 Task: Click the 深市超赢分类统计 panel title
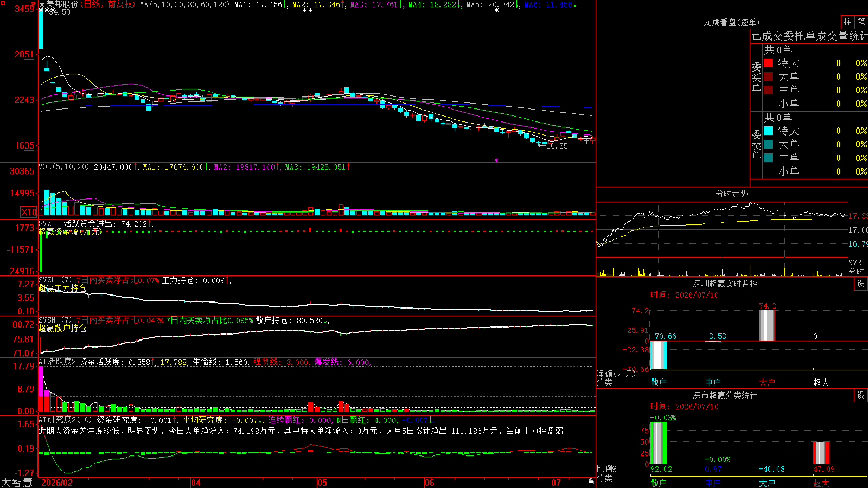725,395
